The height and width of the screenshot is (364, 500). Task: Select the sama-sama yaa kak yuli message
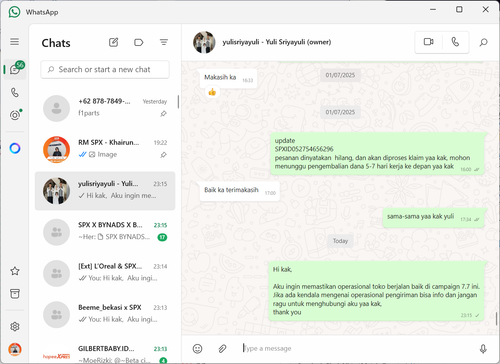[x=433, y=218]
